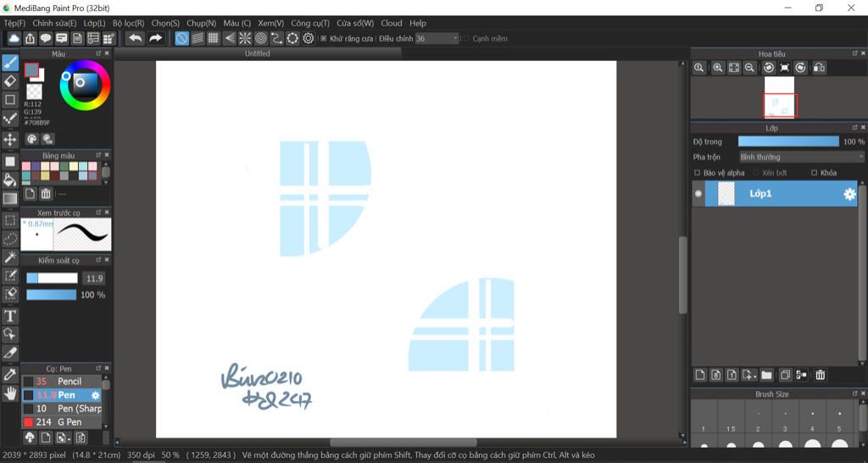The image size is (868, 463).
Task: Undock the Màu color panel
Action: pyautogui.click(x=98, y=53)
